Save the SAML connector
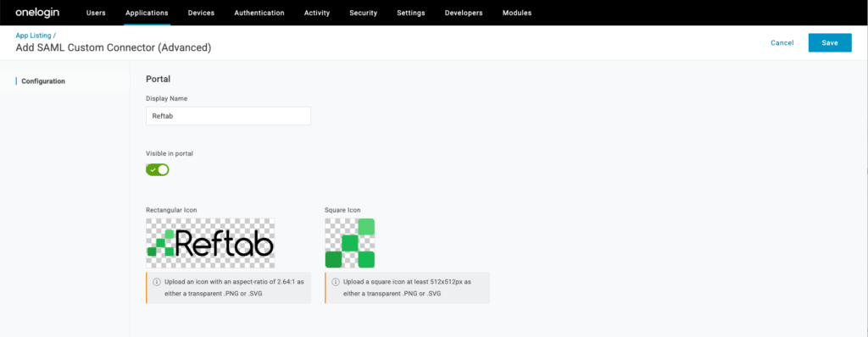Viewport: 868px width, 337px height. 830,42
